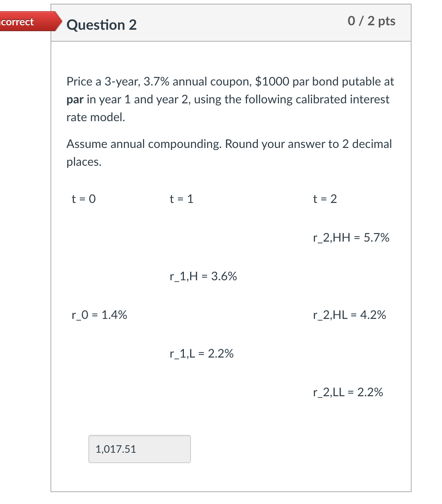Click the r_1,L = 2.2% node
This screenshot has height=504, width=442.
pos(201,354)
